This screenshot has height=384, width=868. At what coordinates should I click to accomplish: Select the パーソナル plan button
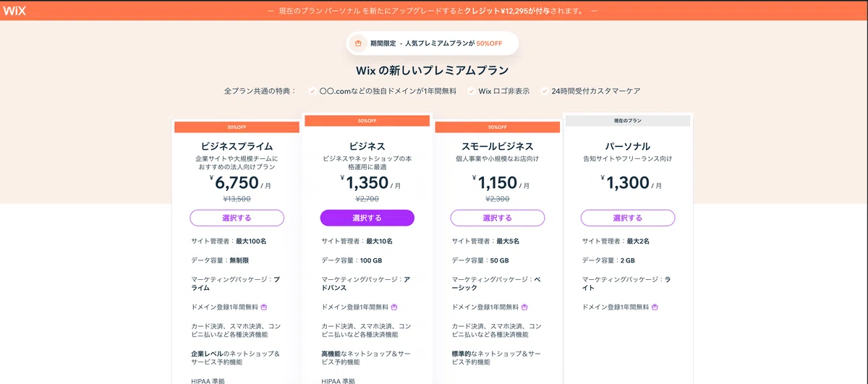(628, 218)
